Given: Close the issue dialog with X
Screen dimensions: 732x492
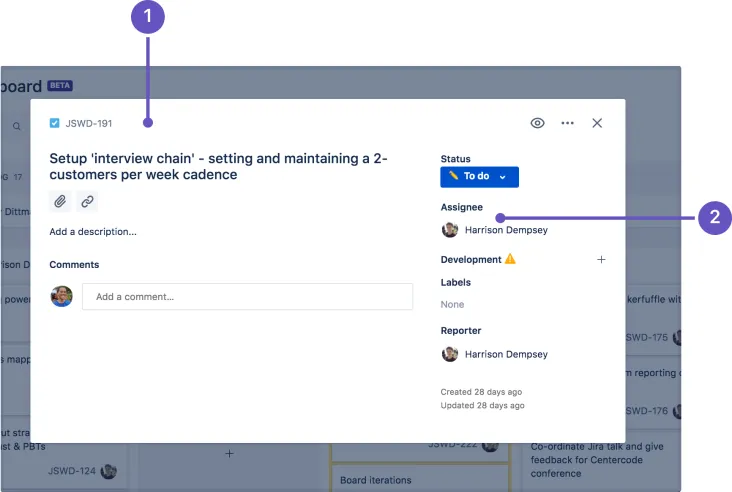Looking at the screenshot, I should [x=597, y=123].
